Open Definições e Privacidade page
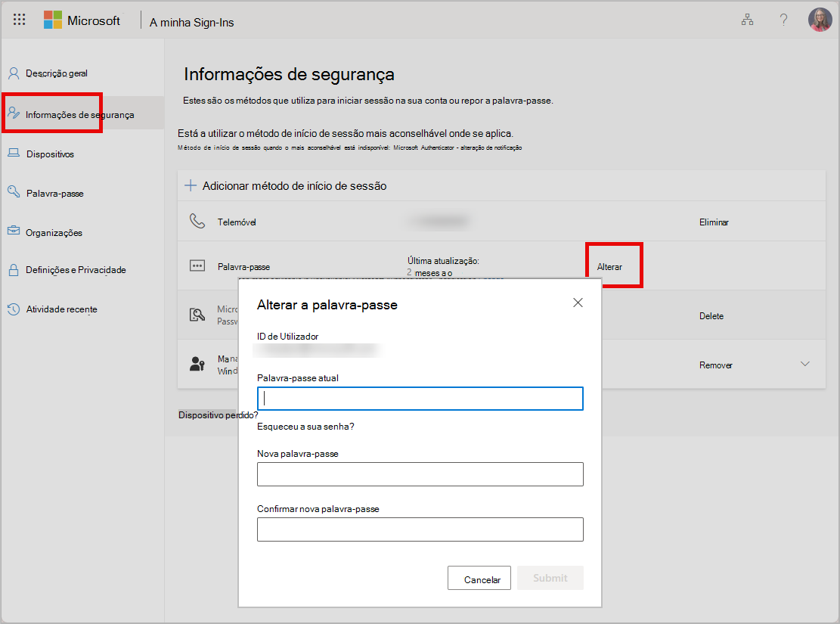Screen dimensions: 840x624 tap(76, 270)
